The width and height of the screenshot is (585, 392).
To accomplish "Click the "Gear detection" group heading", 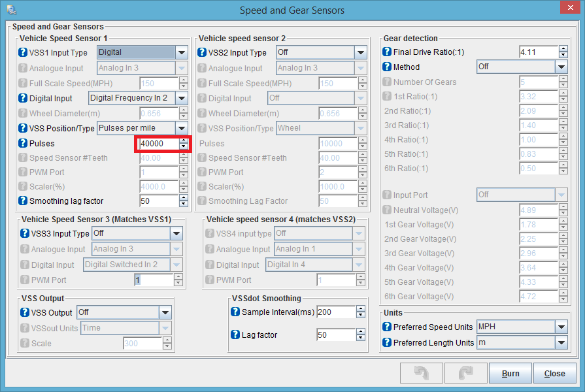I will coord(410,39).
